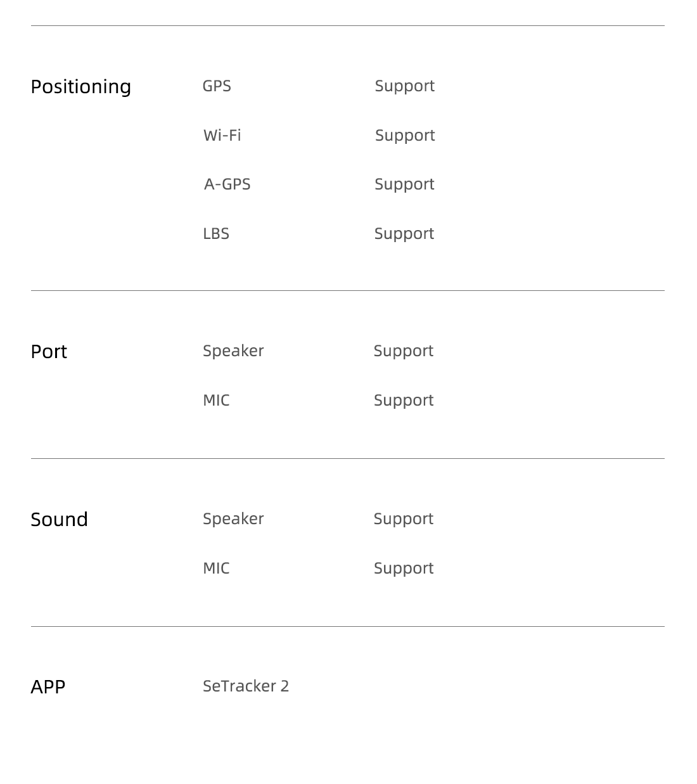Click Support next to Port Speaker

[404, 351]
